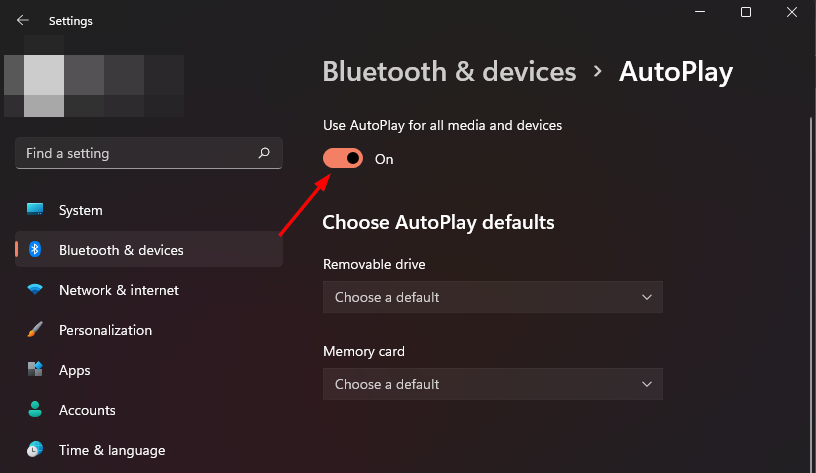
Task: Click the Bluetooth logo icon
Action: pos(35,249)
